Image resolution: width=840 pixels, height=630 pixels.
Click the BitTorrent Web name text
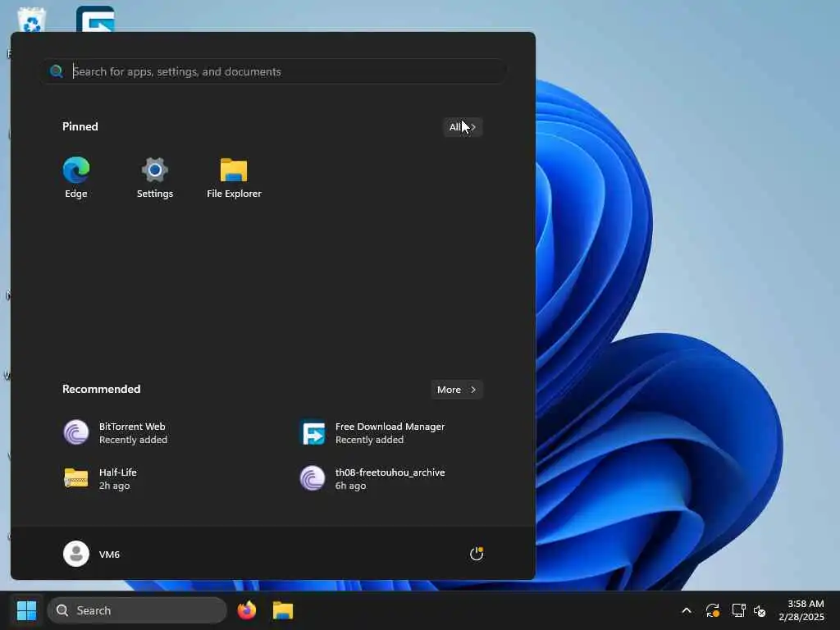[x=132, y=427]
